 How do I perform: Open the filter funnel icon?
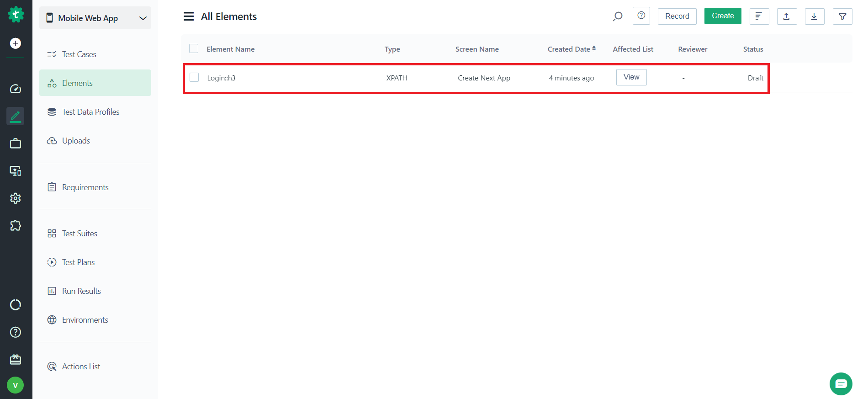click(842, 16)
